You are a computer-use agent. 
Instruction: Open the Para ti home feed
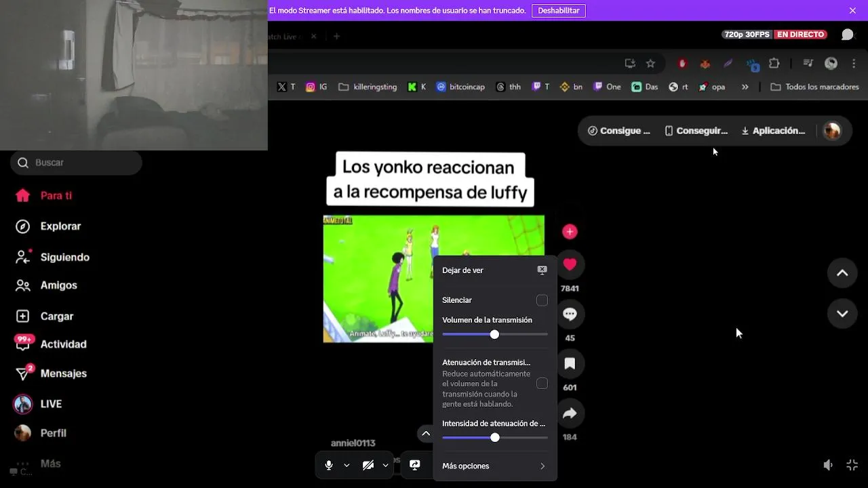[x=44, y=196]
